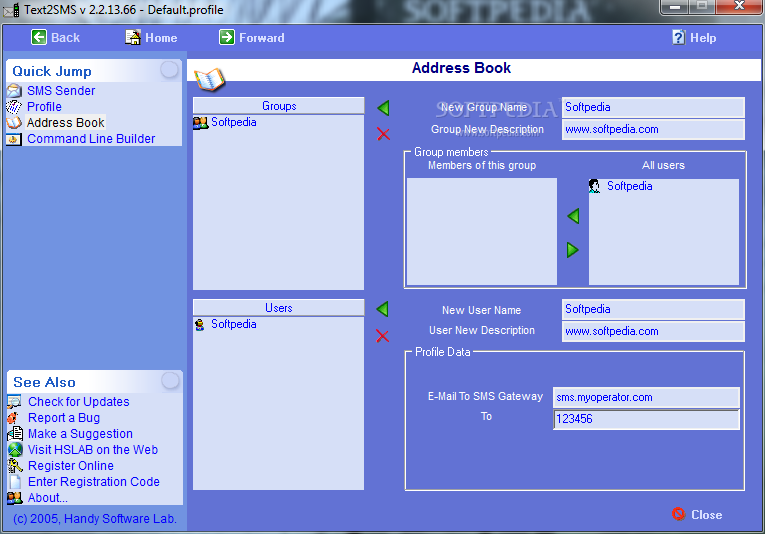
Task: Click the Group New Description field
Action: pos(653,129)
